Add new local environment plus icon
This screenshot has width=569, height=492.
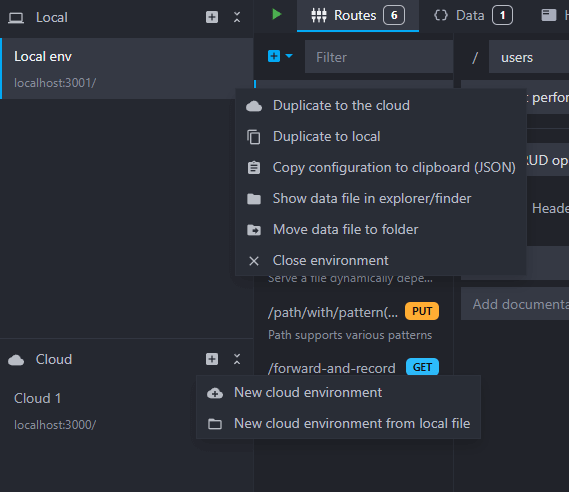[x=212, y=17]
